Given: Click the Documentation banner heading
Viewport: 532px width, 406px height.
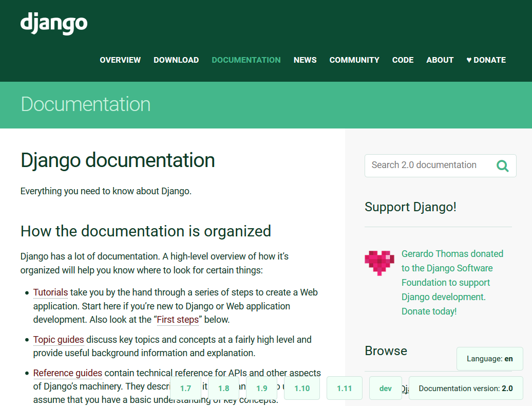Looking at the screenshot, I should [x=85, y=104].
